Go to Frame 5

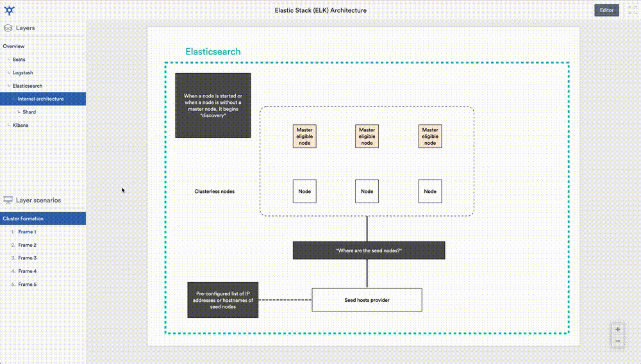click(27, 285)
